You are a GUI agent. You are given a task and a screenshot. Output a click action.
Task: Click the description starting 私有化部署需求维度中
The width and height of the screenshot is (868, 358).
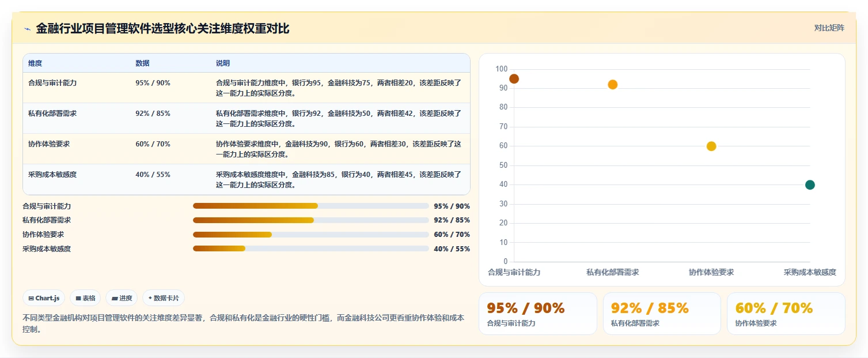[339, 118]
